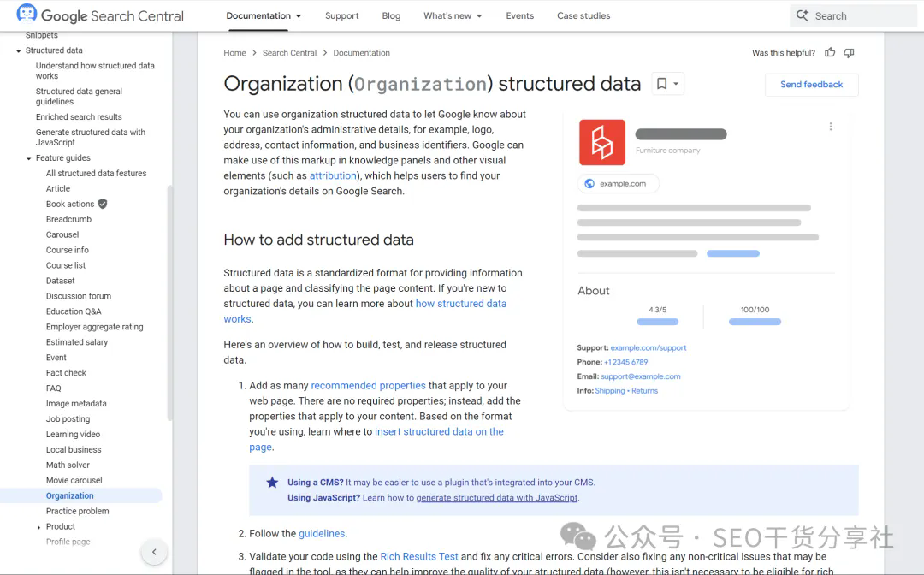Screen dimensions: 924x575
Task: Open Enriched search results page
Action: pos(79,116)
